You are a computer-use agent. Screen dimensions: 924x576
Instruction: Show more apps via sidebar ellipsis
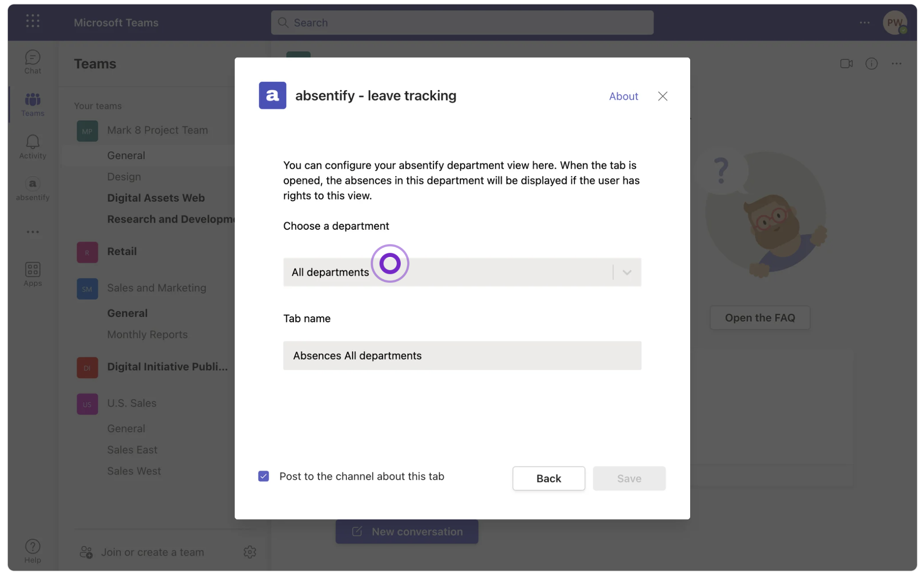[32, 232]
